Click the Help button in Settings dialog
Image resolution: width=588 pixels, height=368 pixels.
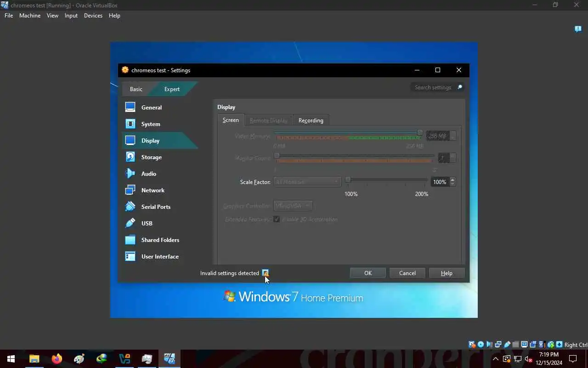pyautogui.click(x=447, y=273)
